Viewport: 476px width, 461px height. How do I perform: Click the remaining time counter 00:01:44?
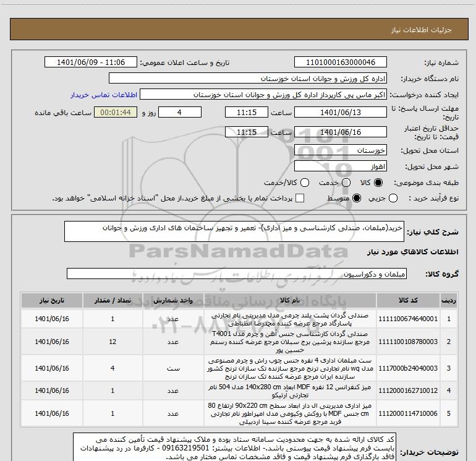[116, 112]
